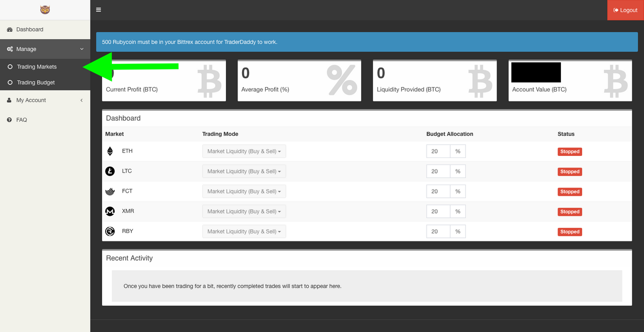Image resolution: width=644 pixels, height=332 pixels.
Task: Click the Average Profit (%) label
Action: tap(265, 90)
